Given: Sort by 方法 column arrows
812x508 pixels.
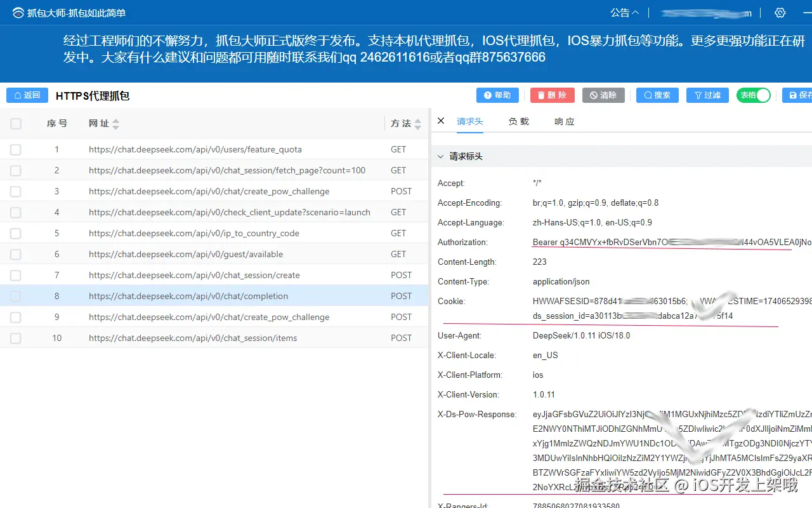Looking at the screenshot, I should coord(417,124).
